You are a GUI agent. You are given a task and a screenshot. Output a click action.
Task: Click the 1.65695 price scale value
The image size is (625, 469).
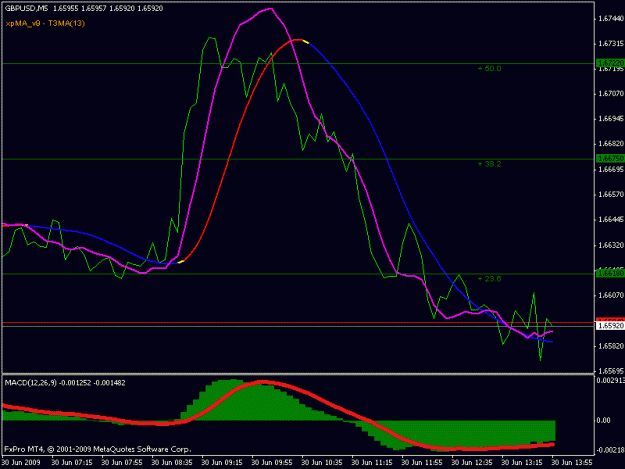[611, 371]
